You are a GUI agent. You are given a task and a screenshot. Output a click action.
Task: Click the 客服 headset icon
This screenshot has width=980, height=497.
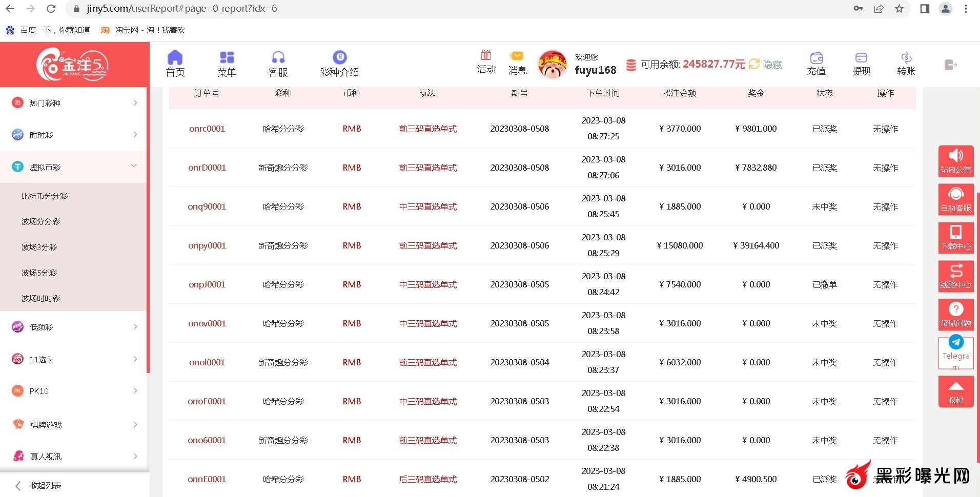pyautogui.click(x=278, y=64)
